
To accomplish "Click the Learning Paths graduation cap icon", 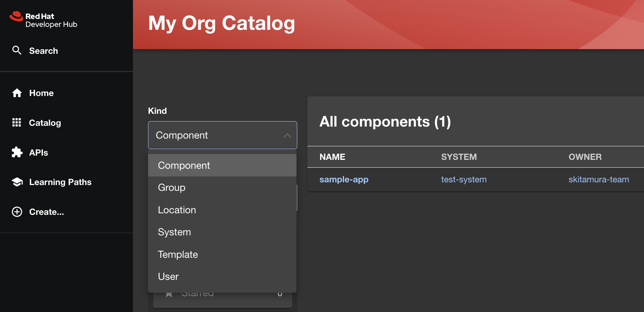I will (x=17, y=182).
